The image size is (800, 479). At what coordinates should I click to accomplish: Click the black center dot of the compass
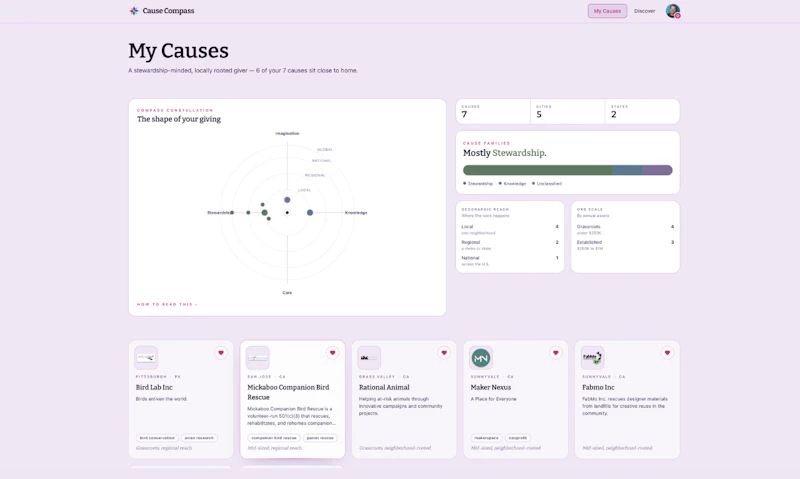point(287,212)
